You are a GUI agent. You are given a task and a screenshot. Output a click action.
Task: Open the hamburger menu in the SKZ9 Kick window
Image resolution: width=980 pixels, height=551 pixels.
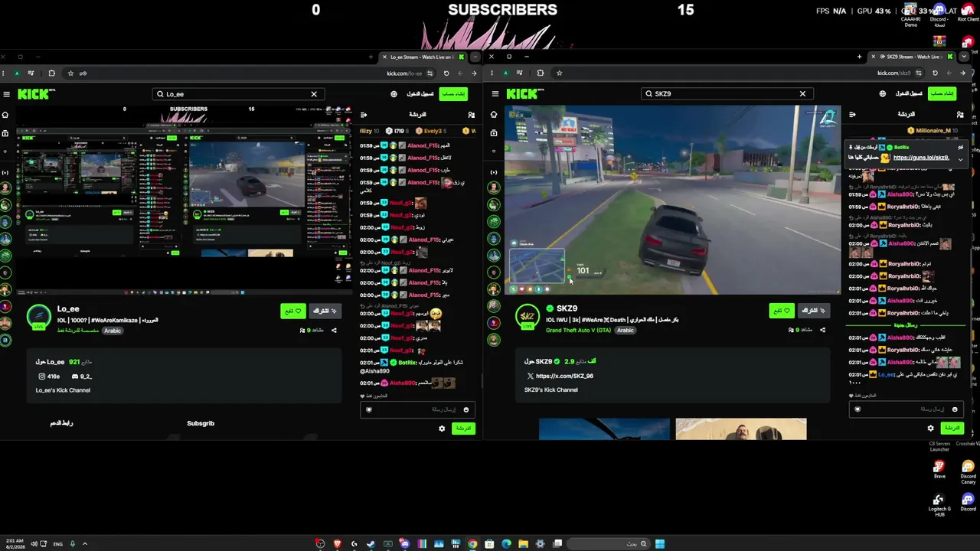[x=495, y=94]
